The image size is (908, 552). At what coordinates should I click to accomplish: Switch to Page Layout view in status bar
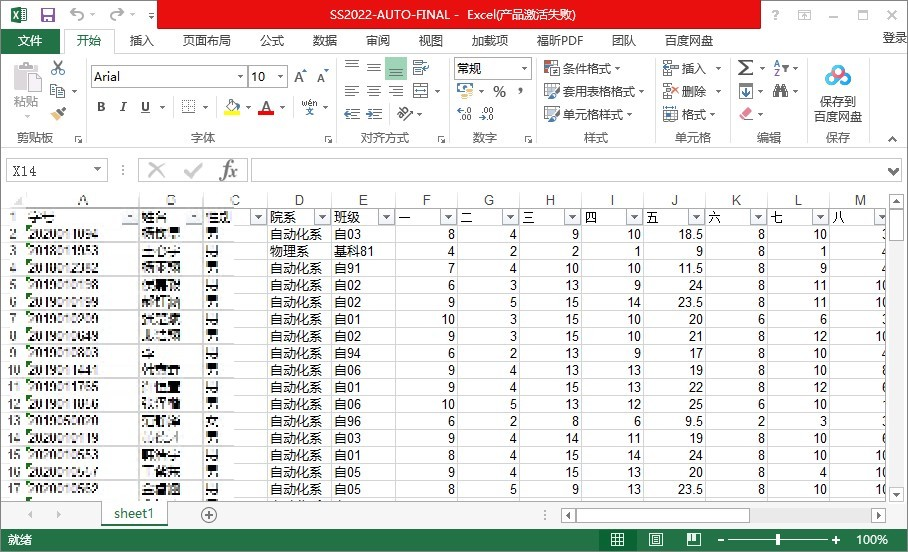tap(656, 540)
